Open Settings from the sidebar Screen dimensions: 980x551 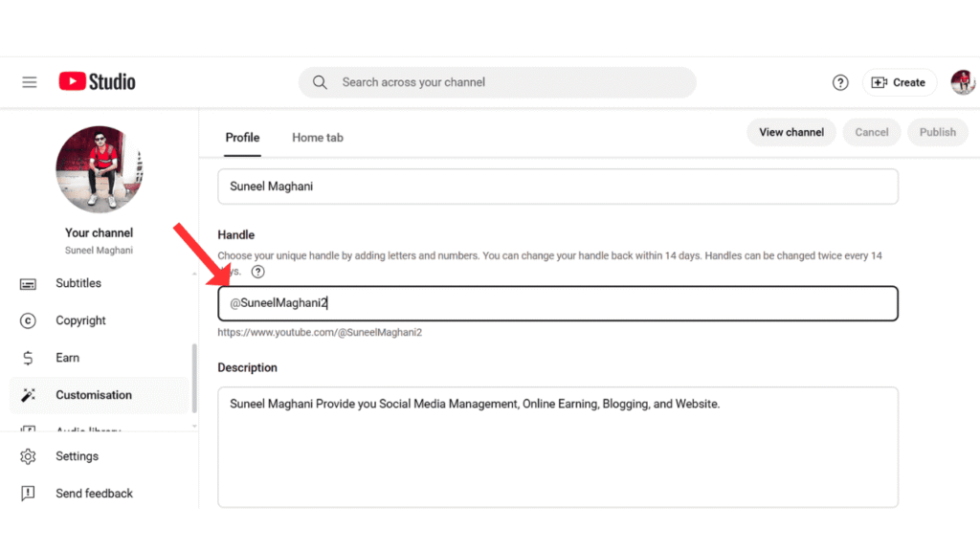coord(77,456)
